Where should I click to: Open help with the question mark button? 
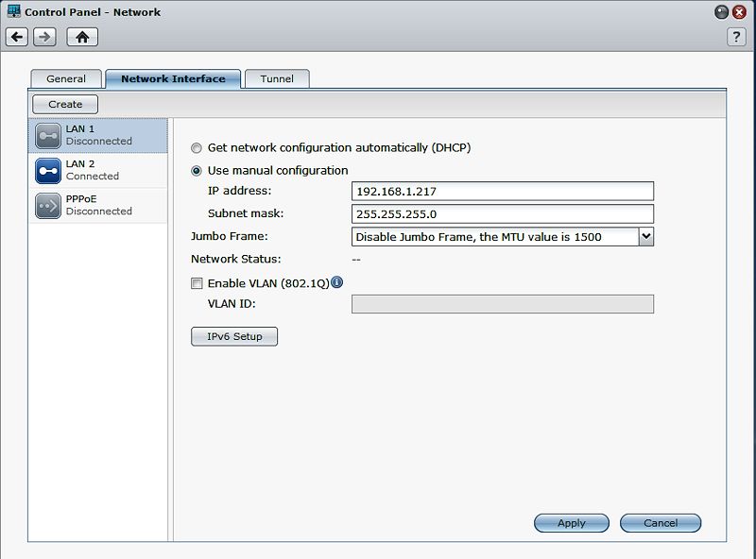pyautogui.click(x=736, y=37)
